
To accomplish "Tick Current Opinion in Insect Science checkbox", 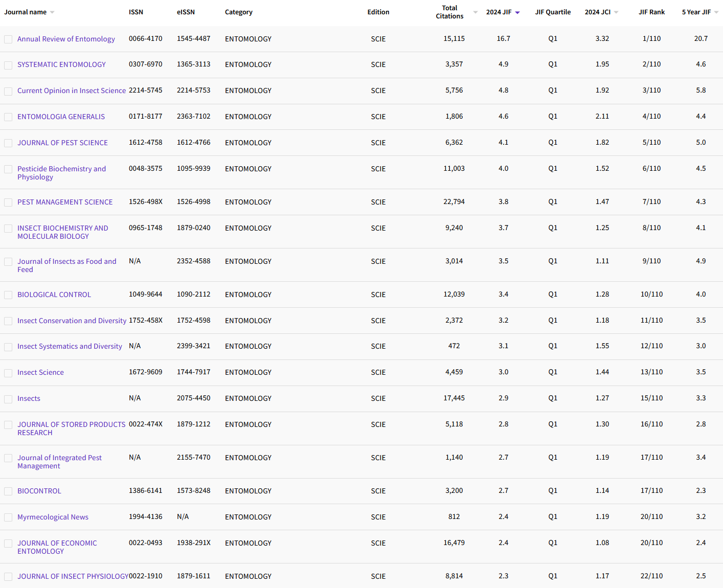I will tap(8, 91).
